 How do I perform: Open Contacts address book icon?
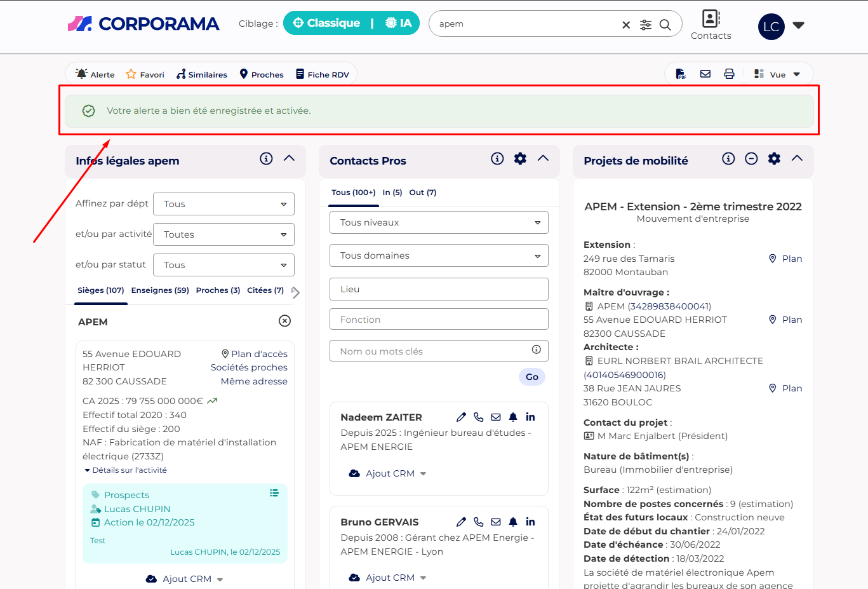[711, 18]
